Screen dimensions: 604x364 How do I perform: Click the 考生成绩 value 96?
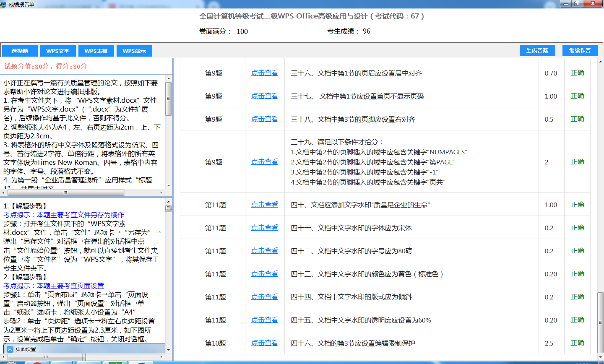pos(367,31)
